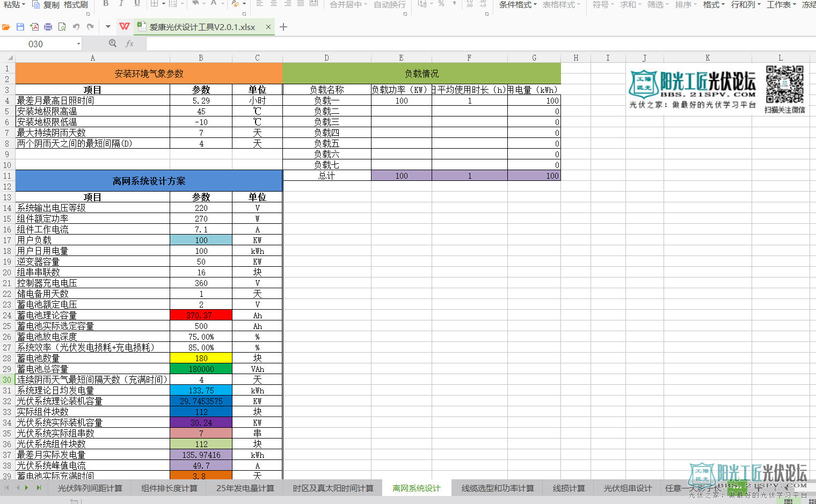Go to first sheet navigation arrow
Image resolution: width=816 pixels, height=504 pixels.
(7, 488)
